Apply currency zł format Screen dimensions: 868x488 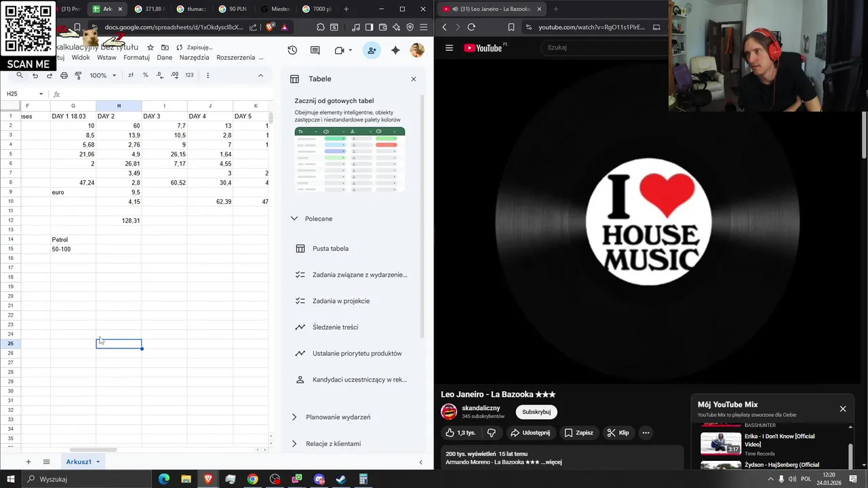(x=131, y=75)
